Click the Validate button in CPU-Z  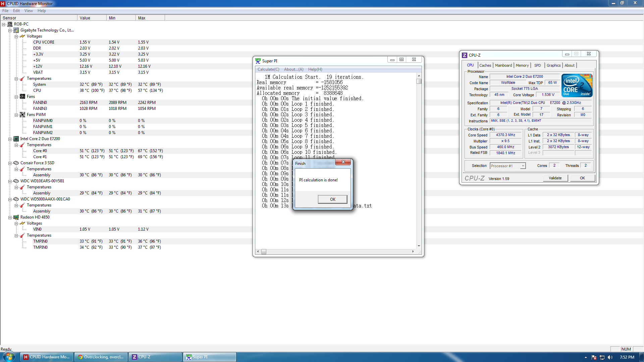(x=555, y=178)
